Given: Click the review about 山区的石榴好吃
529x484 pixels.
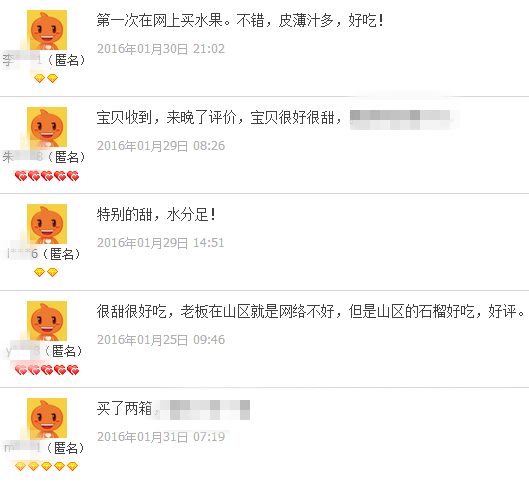Looking at the screenshot, I should coord(310,311).
